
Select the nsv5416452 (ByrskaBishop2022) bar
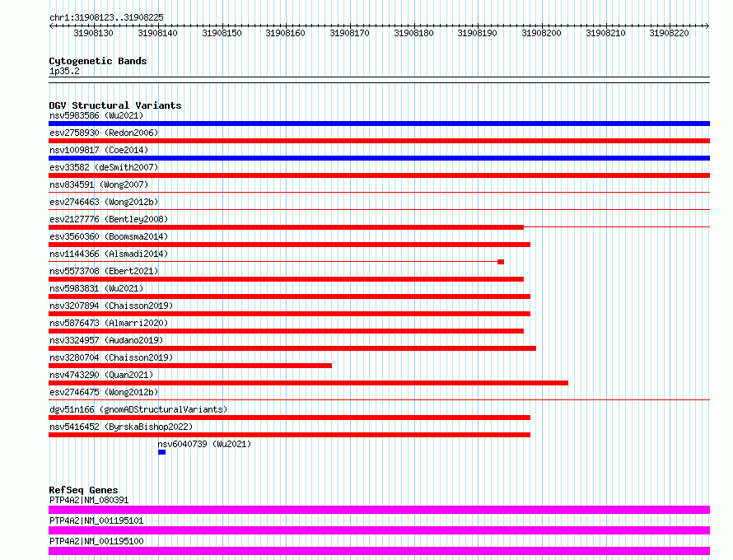click(289, 435)
